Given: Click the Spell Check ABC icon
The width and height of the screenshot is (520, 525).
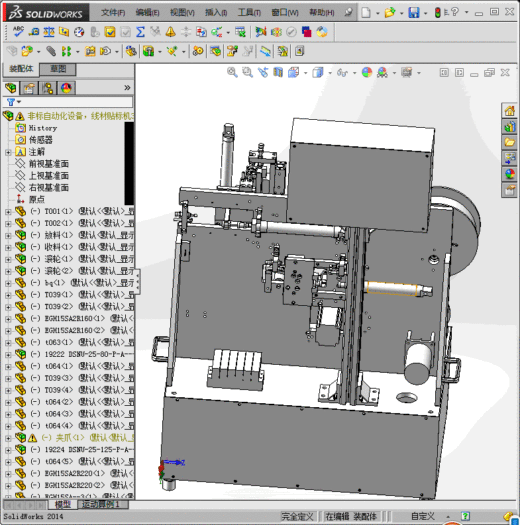Looking at the screenshot, I should click(x=18, y=31).
